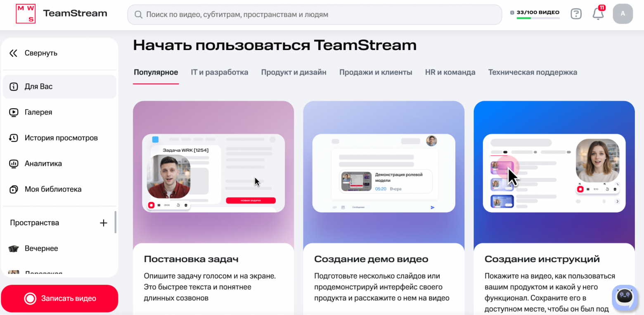The width and height of the screenshot is (644, 315).
Task: Click the description text under Постановка задач
Action: click(x=210, y=287)
